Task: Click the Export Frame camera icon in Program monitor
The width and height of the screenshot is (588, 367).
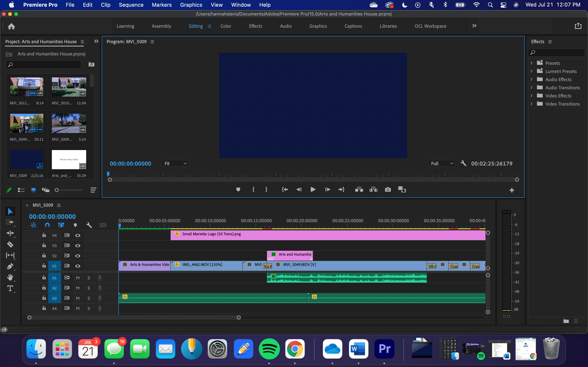Action: pos(388,190)
